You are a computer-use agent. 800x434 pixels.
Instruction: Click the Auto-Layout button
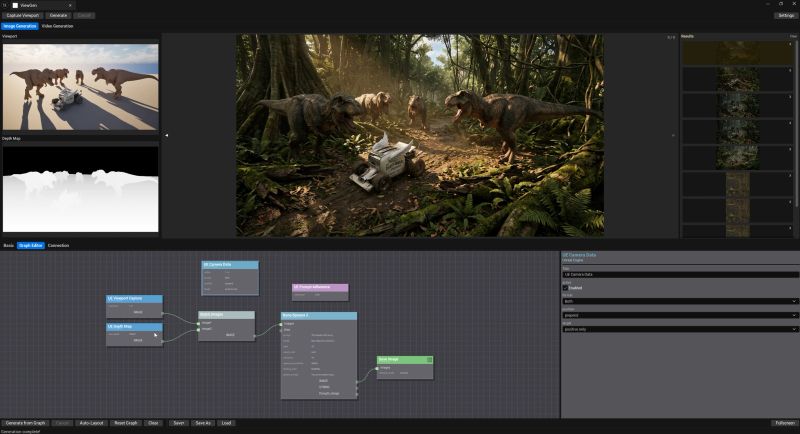tap(91, 423)
